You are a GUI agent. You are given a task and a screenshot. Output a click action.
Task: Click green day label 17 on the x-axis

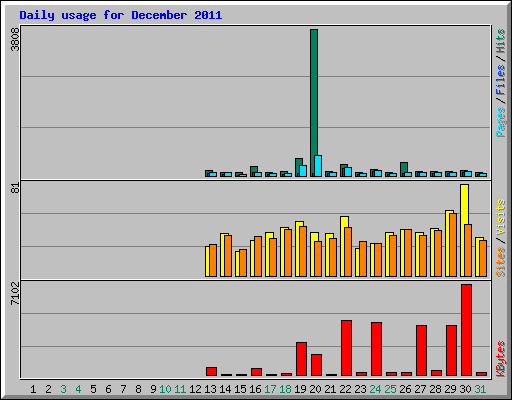270,389
